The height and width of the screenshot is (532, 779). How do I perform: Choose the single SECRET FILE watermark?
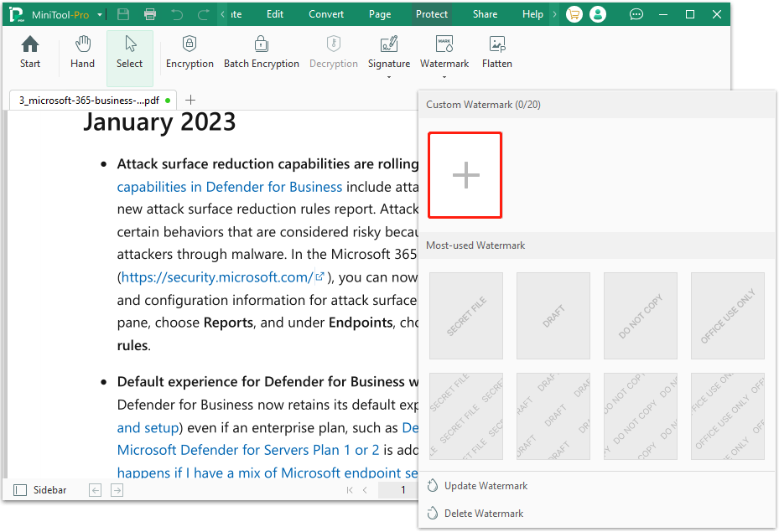466,316
